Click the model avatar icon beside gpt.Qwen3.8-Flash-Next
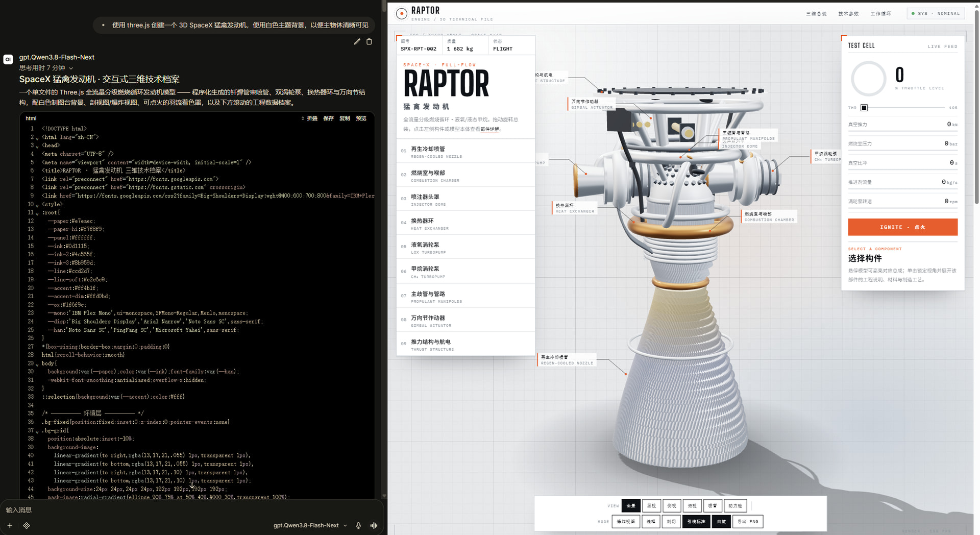Viewport: 980px width, 535px height. (8, 60)
